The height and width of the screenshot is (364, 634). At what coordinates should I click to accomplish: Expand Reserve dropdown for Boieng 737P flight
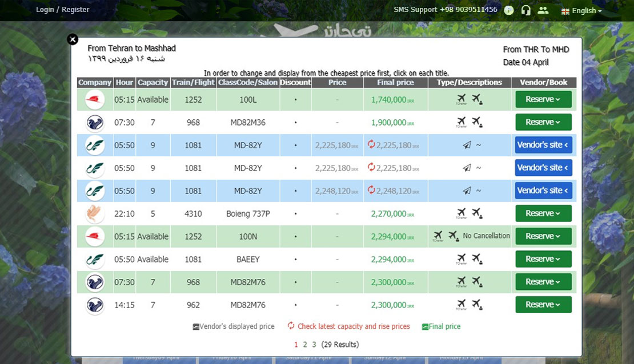[x=543, y=213]
